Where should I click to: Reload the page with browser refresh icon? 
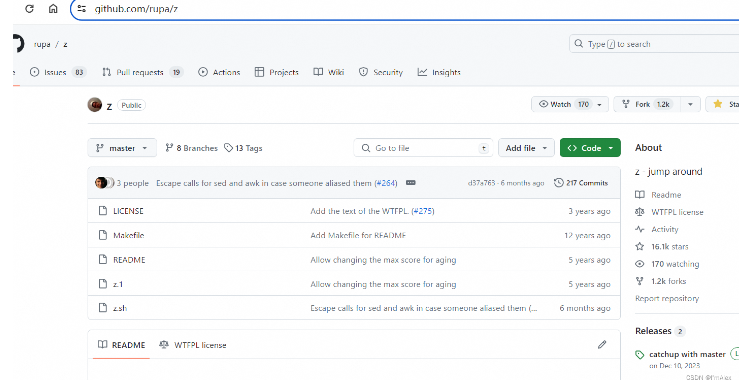(x=29, y=9)
